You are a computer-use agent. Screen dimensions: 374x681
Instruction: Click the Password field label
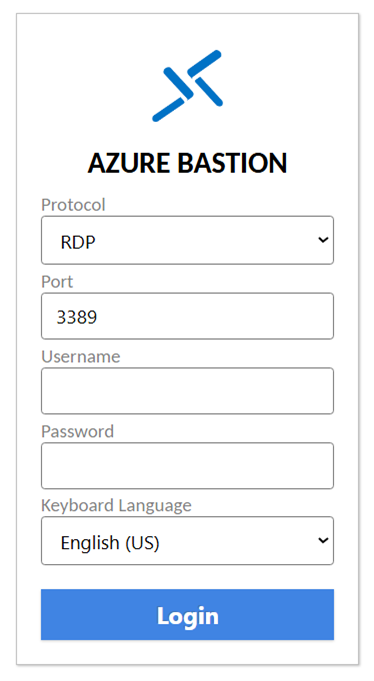(77, 431)
